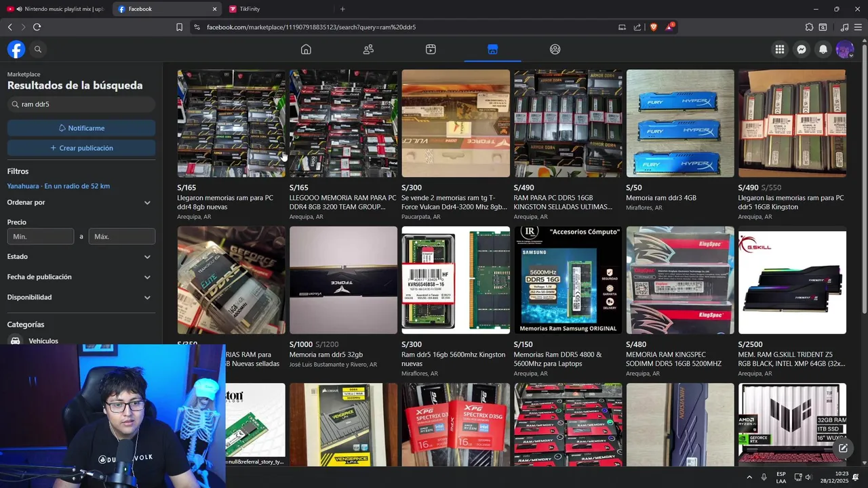868x488 pixels.
Task: Open the Marketplace breadcrumb link
Action: [24, 74]
